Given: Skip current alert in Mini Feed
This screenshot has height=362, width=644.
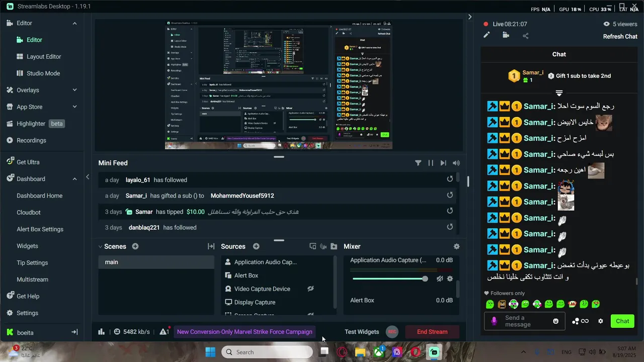Looking at the screenshot, I should point(443,163).
